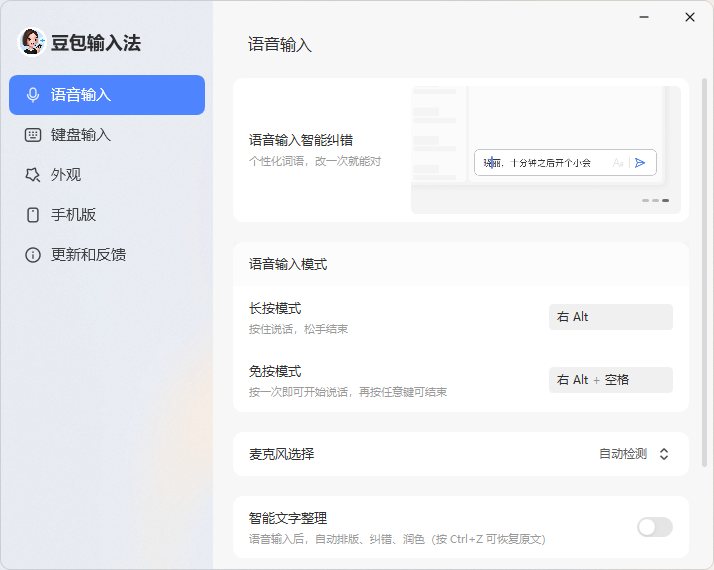Open 外观 appearance settings
This screenshot has height=570, width=714.
pos(107,174)
